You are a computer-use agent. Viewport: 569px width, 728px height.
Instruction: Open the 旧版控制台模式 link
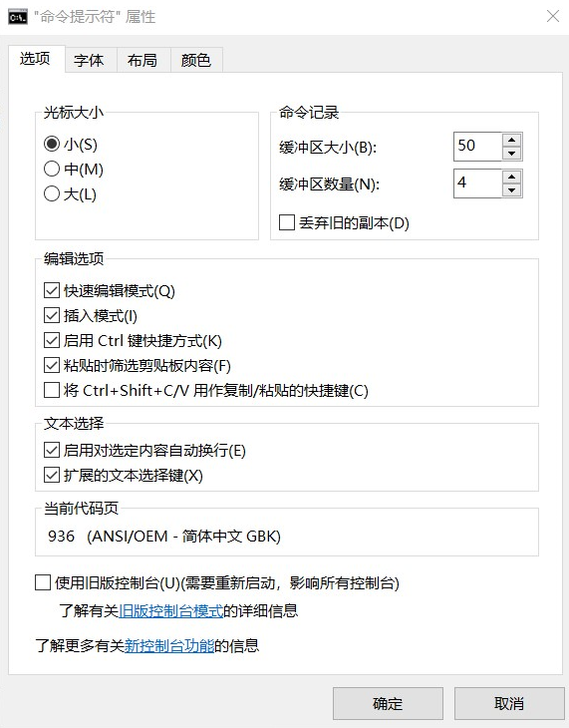pos(170,611)
